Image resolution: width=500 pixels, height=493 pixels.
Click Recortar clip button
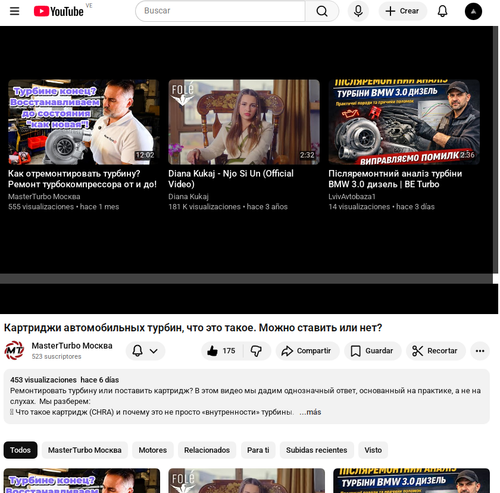pyautogui.click(x=436, y=351)
